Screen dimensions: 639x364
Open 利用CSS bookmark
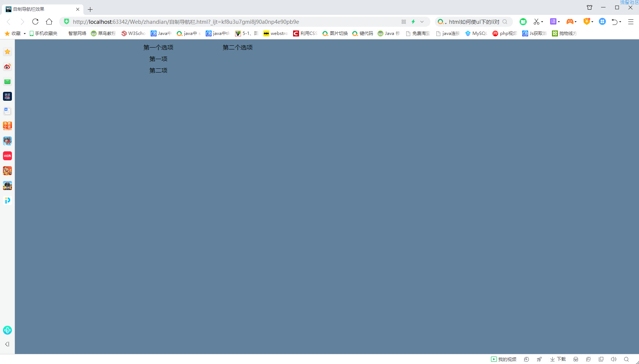click(x=305, y=33)
